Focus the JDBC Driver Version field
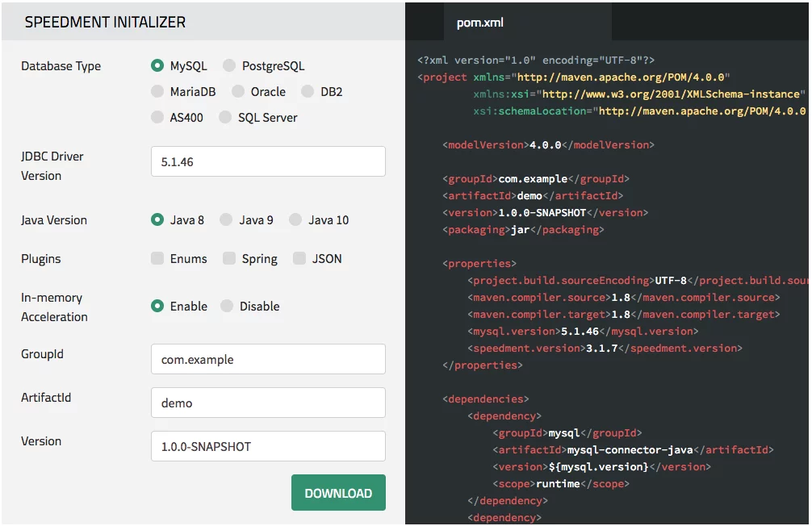The width and height of the screenshot is (812, 526). click(x=268, y=161)
